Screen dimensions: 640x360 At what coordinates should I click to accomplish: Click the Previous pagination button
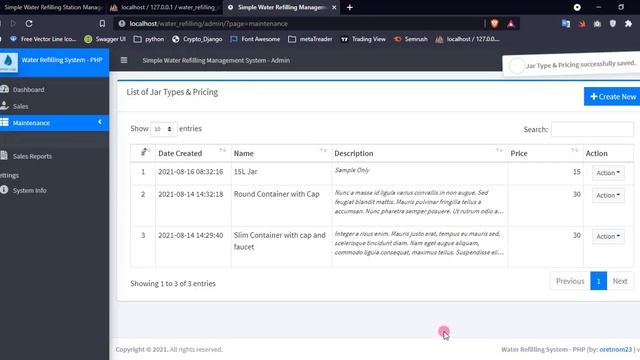coord(570,281)
